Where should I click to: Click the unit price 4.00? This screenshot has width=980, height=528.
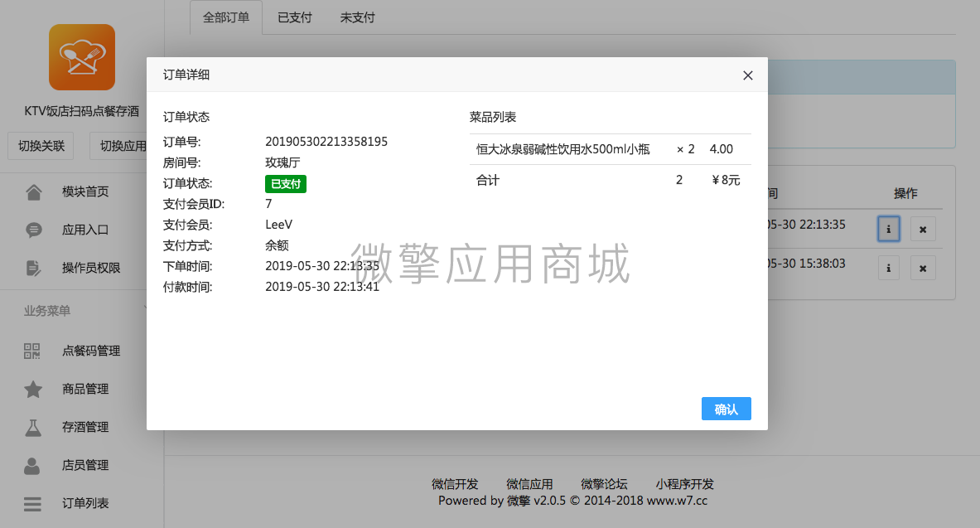tap(722, 149)
